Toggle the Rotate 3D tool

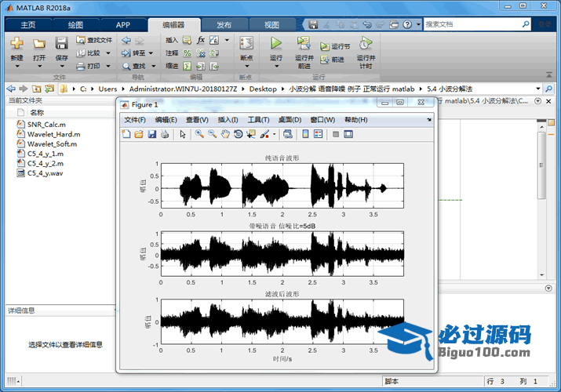(x=238, y=134)
